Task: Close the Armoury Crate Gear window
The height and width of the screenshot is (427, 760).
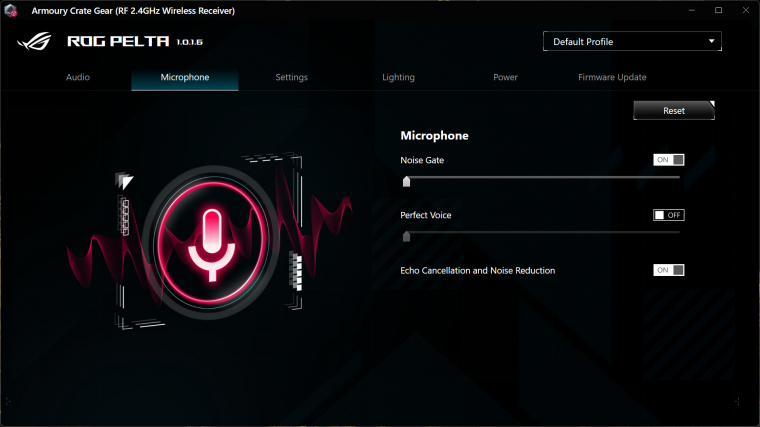Action: [x=745, y=10]
